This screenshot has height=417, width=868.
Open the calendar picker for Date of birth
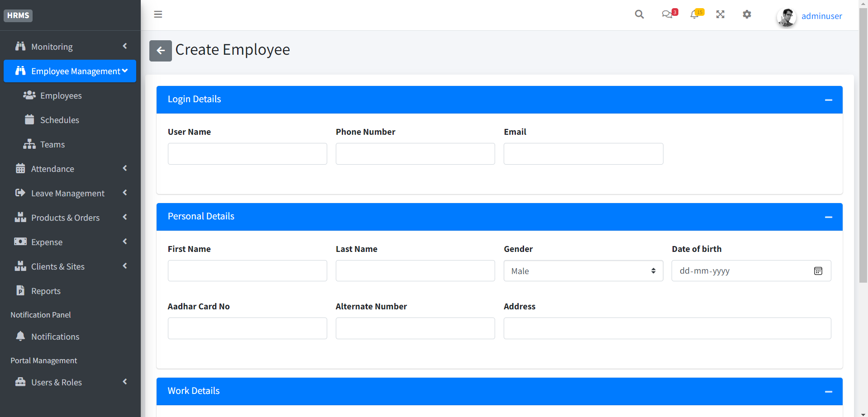(818, 270)
